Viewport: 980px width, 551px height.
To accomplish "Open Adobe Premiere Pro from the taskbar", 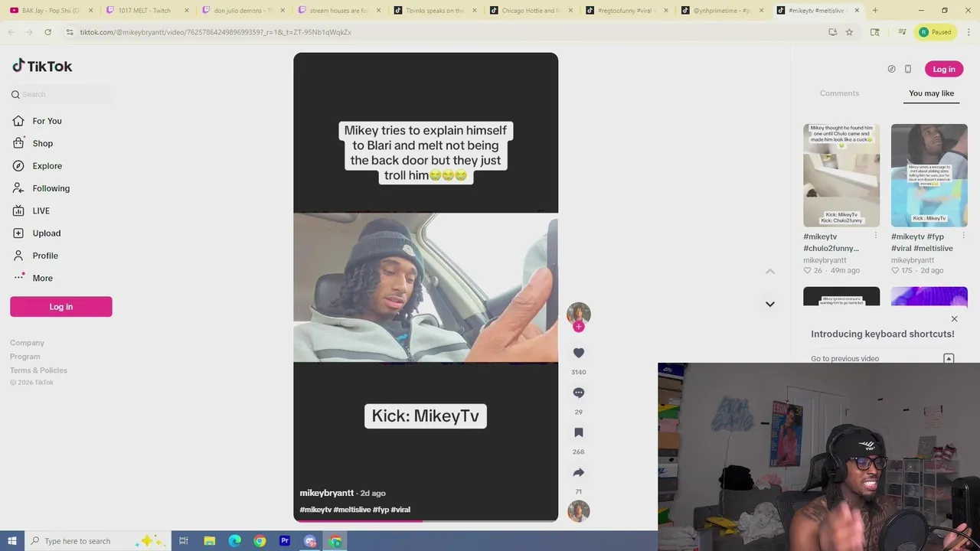I will pyautogui.click(x=285, y=541).
